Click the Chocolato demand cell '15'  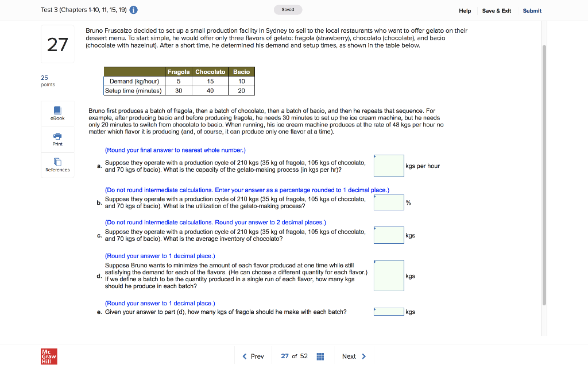210,81
